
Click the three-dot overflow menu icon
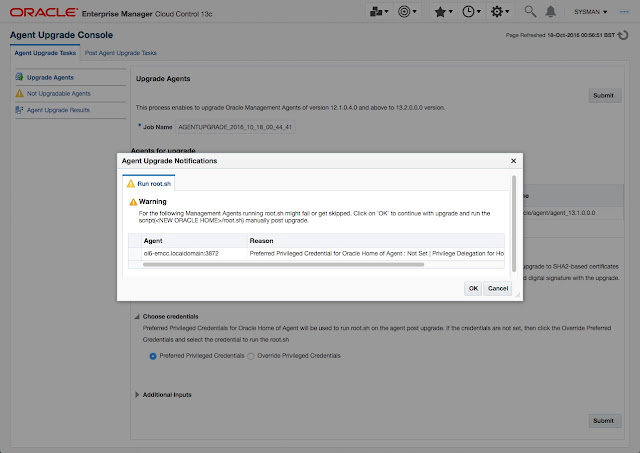point(624,12)
